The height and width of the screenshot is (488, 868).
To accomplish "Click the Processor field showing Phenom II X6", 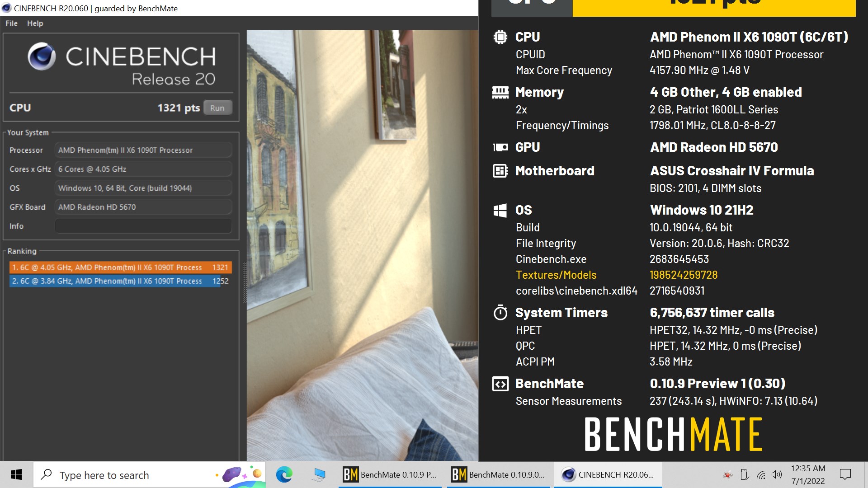I will pyautogui.click(x=143, y=150).
